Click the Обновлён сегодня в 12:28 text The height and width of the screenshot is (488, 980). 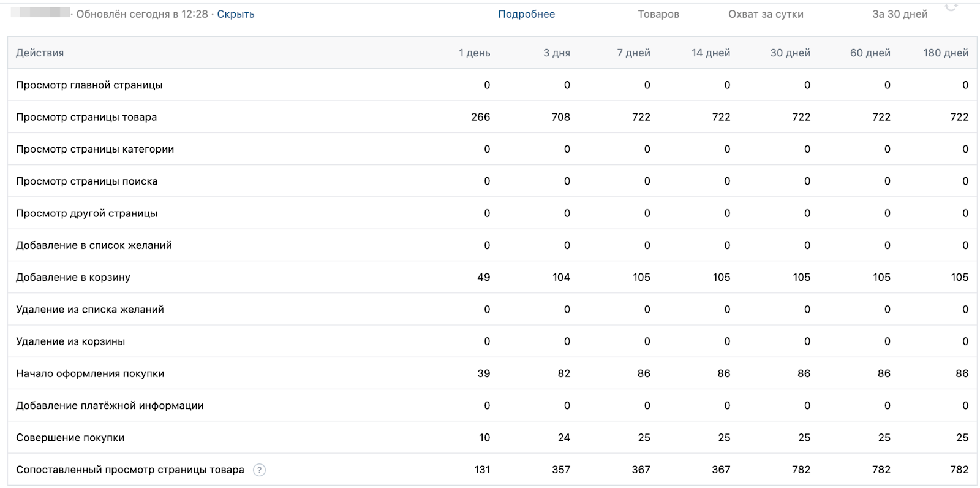142,14
